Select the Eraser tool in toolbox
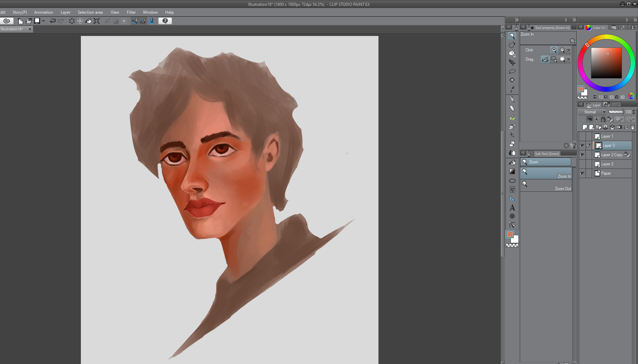This screenshot has width=638, height=364. [x=512, y=144]
